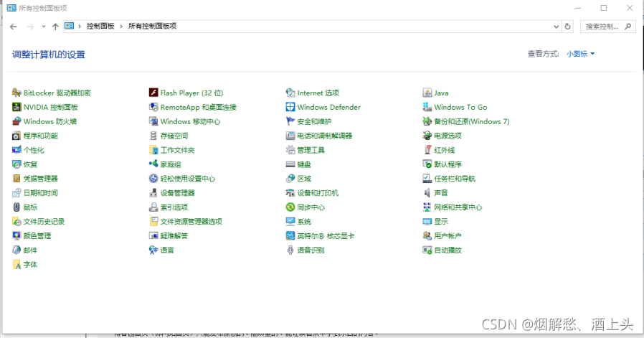Click the Java icon
This screenshot has width=644, height=338.
click(x=427, y=93)
